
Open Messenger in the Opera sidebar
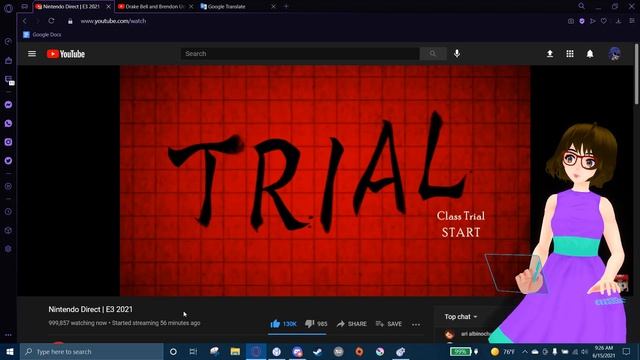(8, 105)
